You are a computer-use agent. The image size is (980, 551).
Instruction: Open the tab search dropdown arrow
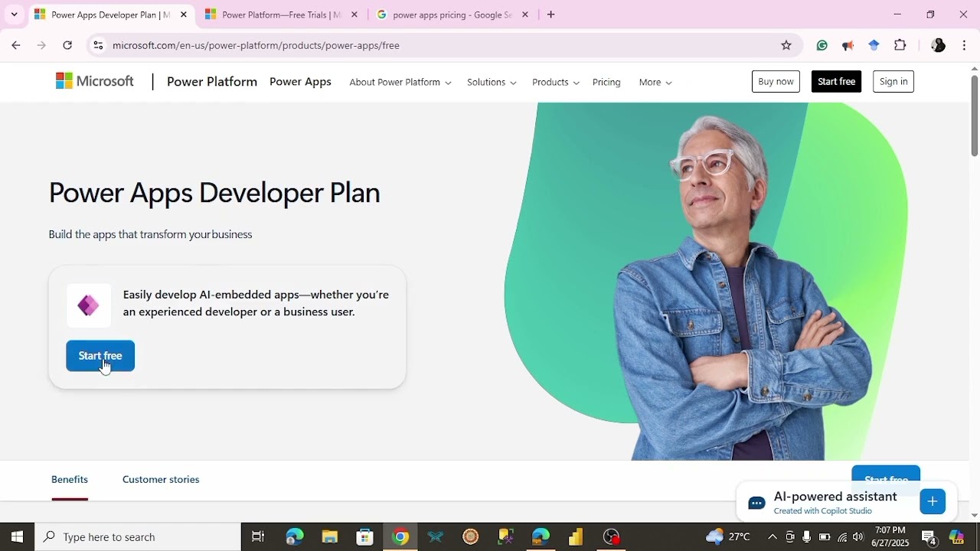click(14, 15)
